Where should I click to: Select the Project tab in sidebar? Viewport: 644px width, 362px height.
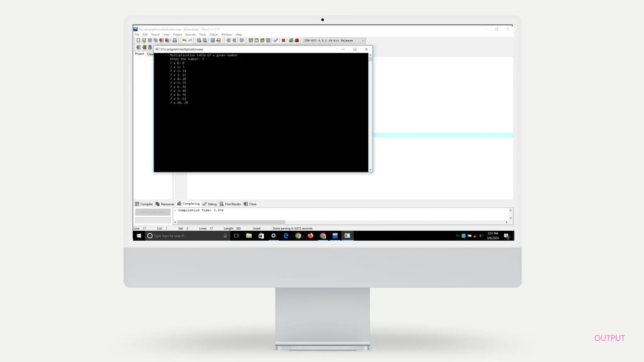139,54
